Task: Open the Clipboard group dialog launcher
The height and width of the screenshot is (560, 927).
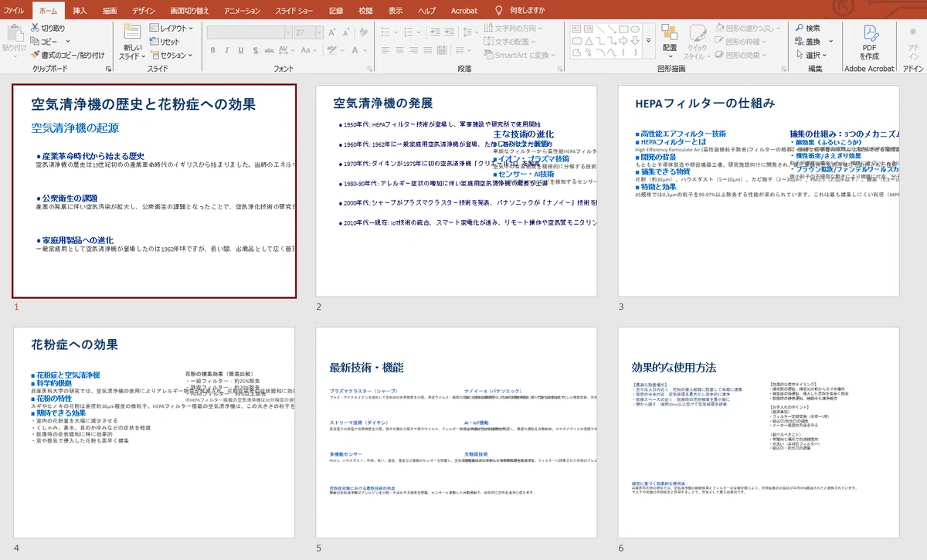Action: [x=108, y=69]
